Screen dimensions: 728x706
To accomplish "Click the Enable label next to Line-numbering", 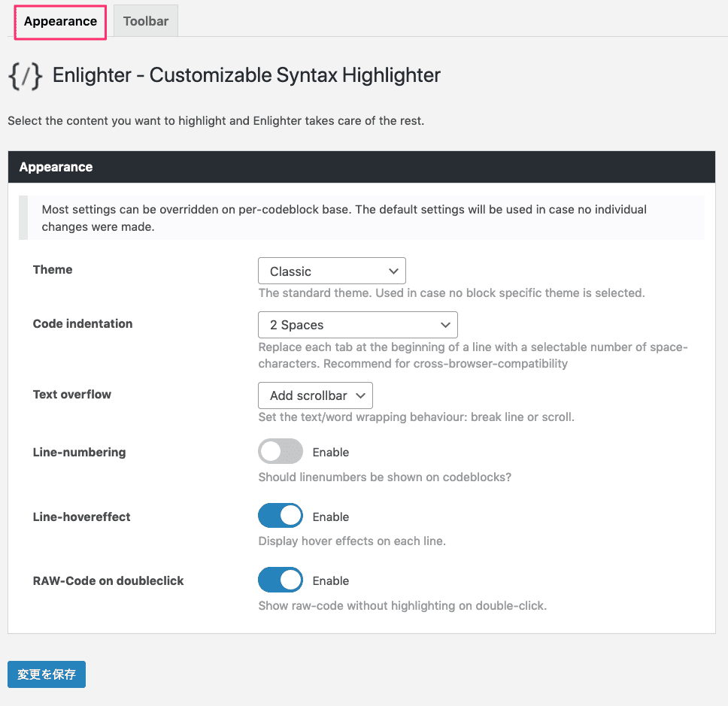I will click(331, 452).
